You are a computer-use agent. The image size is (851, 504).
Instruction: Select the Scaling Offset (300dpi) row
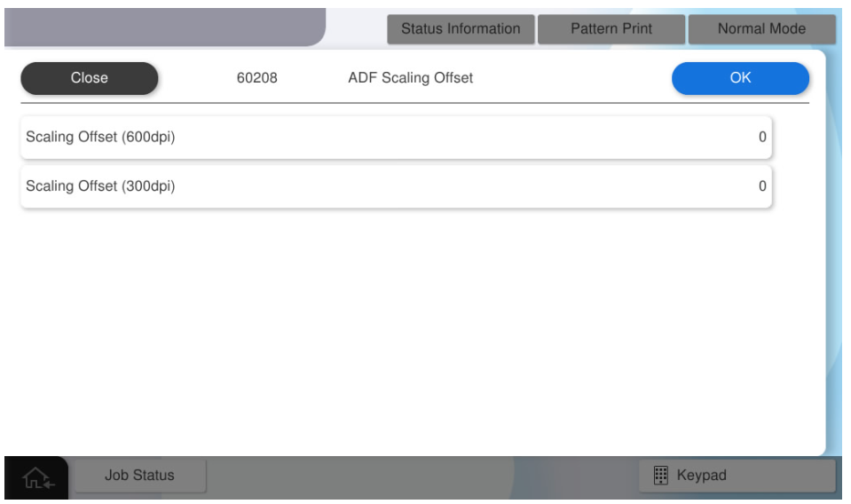click(x=396, y=186)
